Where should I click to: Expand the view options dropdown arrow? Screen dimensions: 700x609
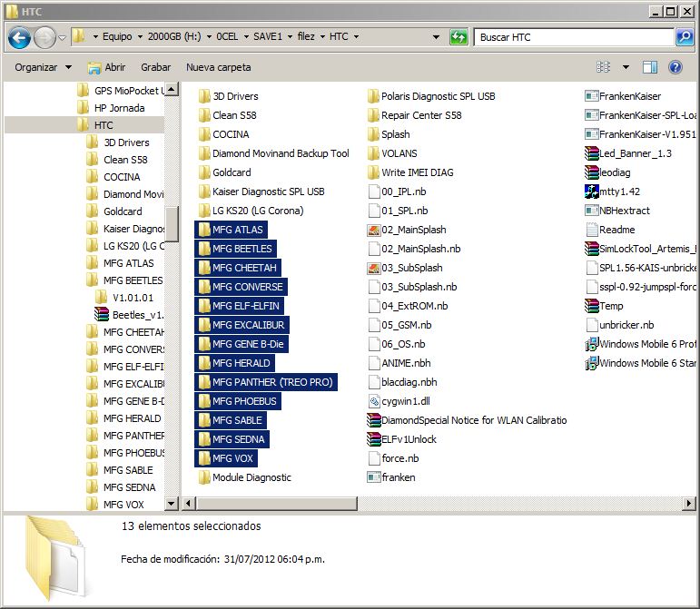626,67
